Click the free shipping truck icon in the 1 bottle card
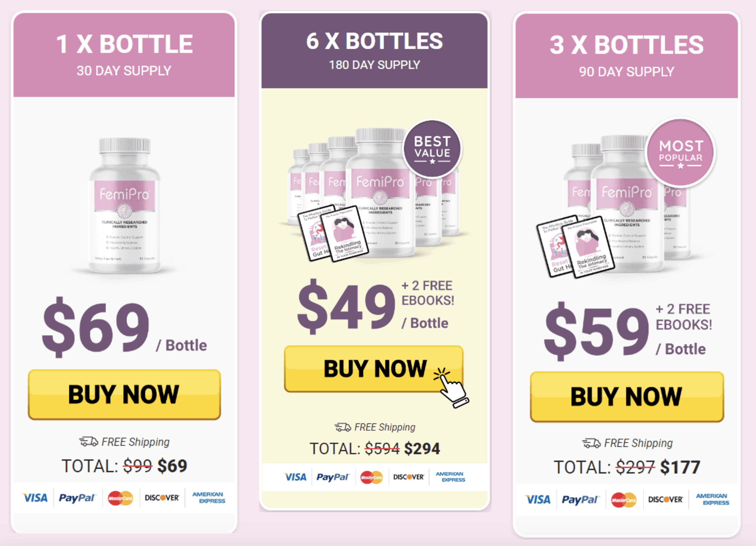Image resolution: width=756 pixels, height=546 pixels. pos(89,442)
